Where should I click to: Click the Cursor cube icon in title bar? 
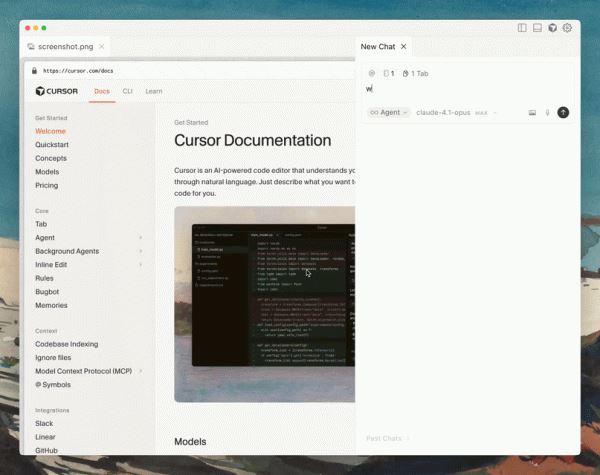[552, 28]
